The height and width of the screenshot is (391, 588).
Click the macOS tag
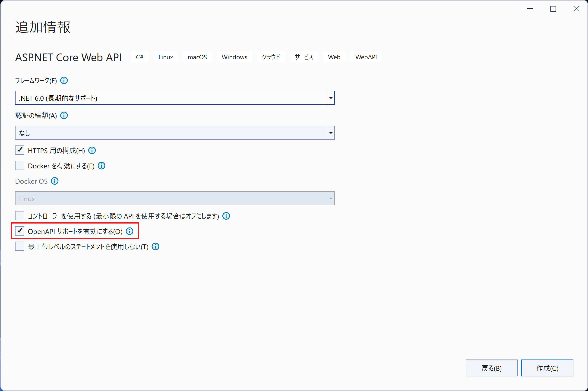[197, 57]
